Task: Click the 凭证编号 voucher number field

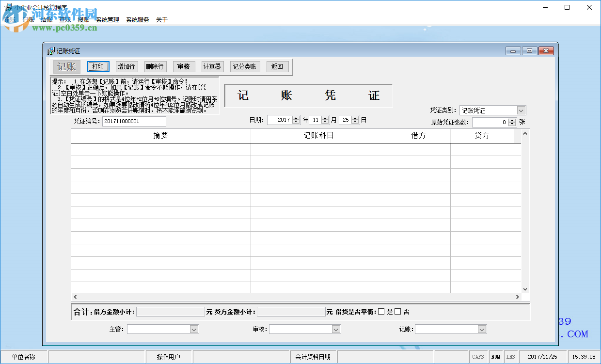Action: tap(134, 121)
